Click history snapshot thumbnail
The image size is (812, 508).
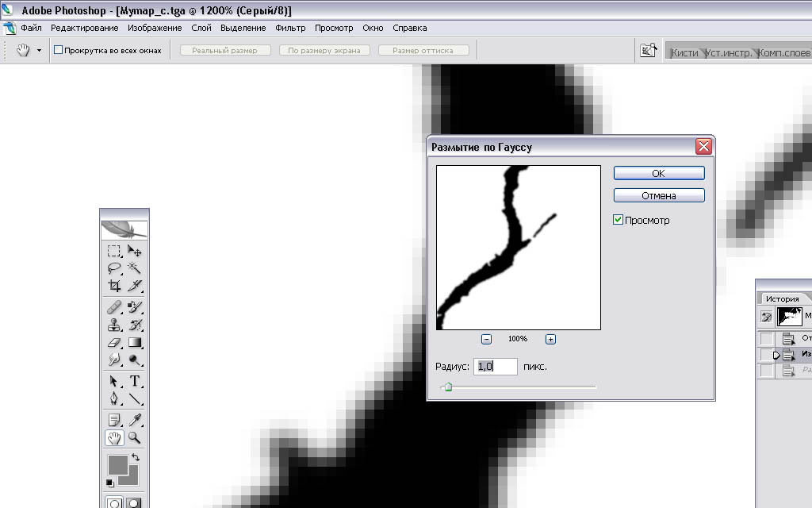789,316
